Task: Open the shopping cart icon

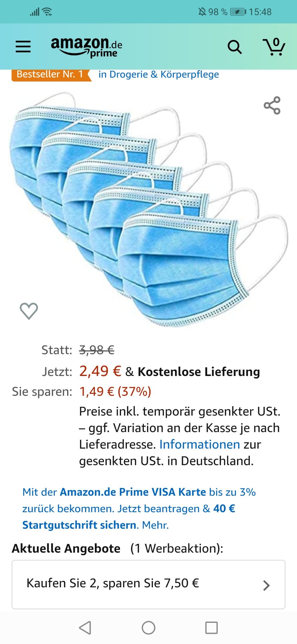Action: pos(274,47)
